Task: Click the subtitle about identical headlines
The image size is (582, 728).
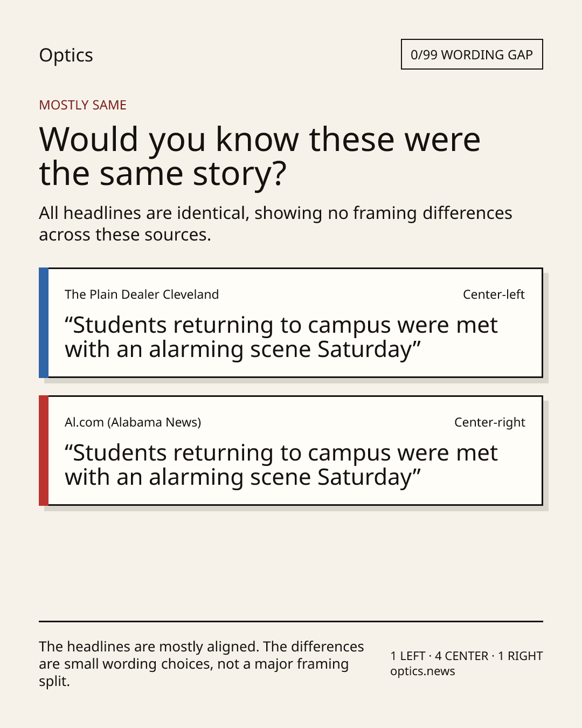Action: coord(275,224)
